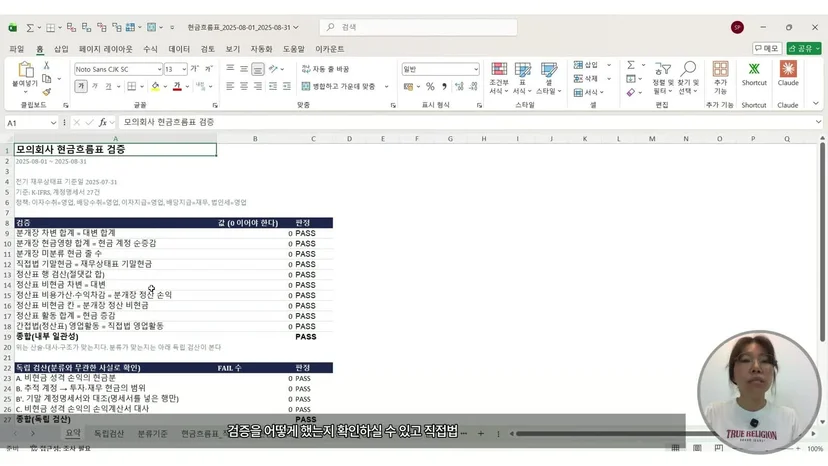This screenshot has height=466, width=828.
Task: Open Conditional Formatting (조건부 서식) dropdown
Action: 498,78
